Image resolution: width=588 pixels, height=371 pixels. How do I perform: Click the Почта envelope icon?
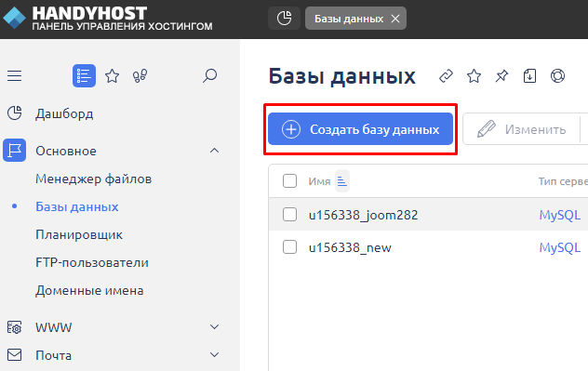15,354
